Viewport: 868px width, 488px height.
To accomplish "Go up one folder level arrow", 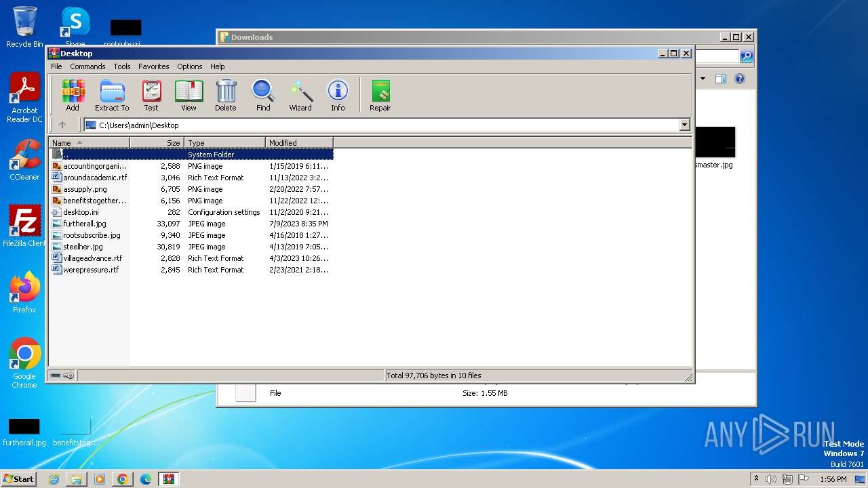I will (x=62, y=125).
